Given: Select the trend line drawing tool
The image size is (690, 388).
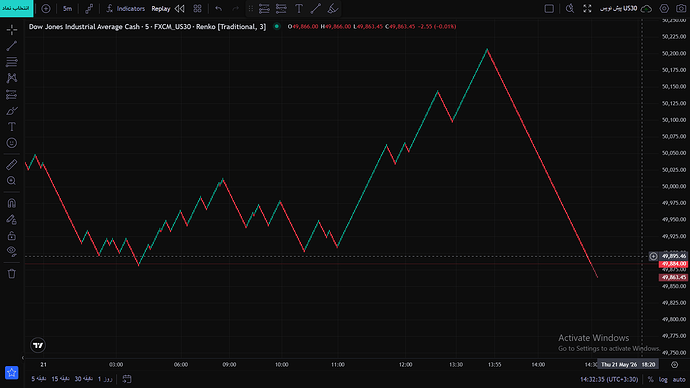Looking at the screenshot, I should 12,46.
